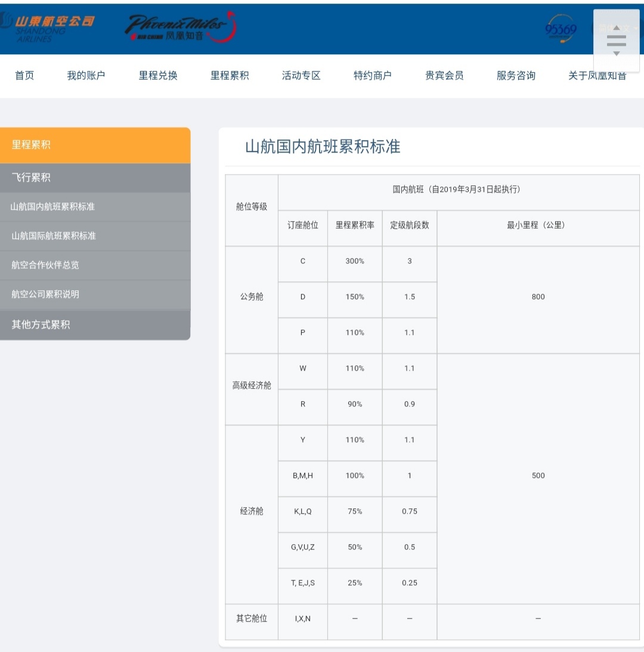Image resolution: width=644 pixels, height=652 pixels.
Task: Click the Phoenix Miles logo
Action: click(181, 27)
